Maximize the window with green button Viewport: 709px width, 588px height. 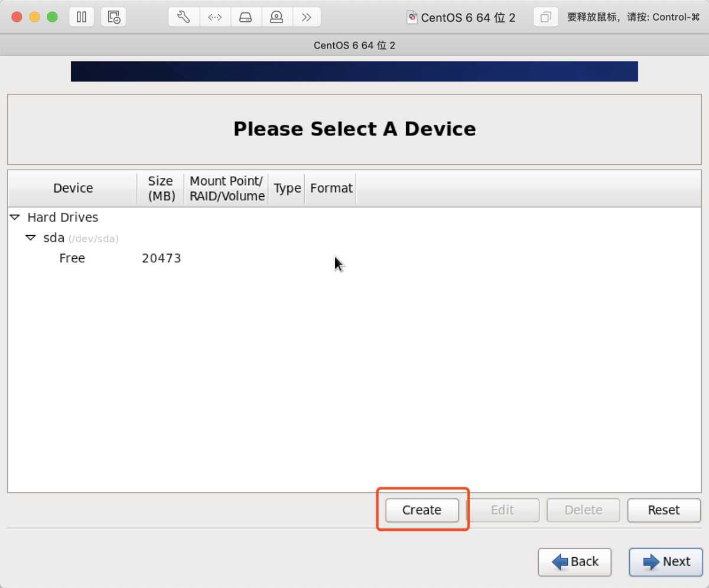[52, 17]
